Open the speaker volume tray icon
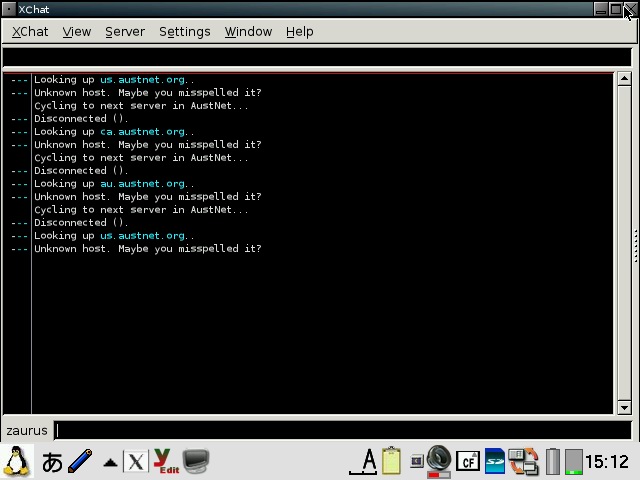 pos(438,461)
